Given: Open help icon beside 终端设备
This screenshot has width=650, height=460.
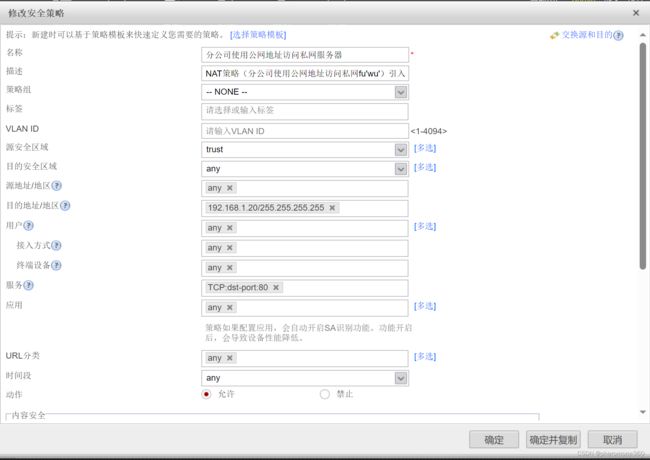Looking at the screenshot, I should click(x=56, y=265).
